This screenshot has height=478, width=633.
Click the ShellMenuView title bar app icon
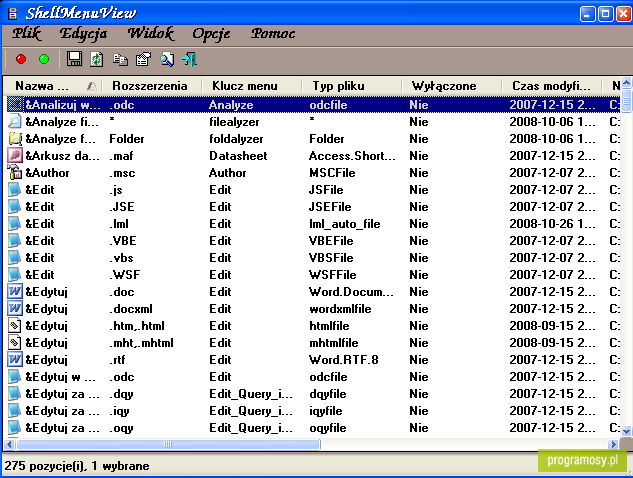(x=13, y=14)
